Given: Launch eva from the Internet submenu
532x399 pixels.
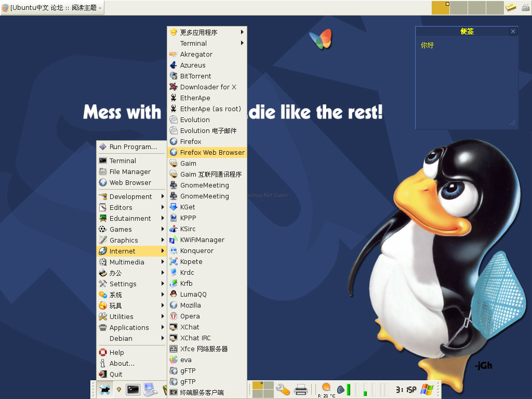Looking at the screenshot, I should coord(207,360).
